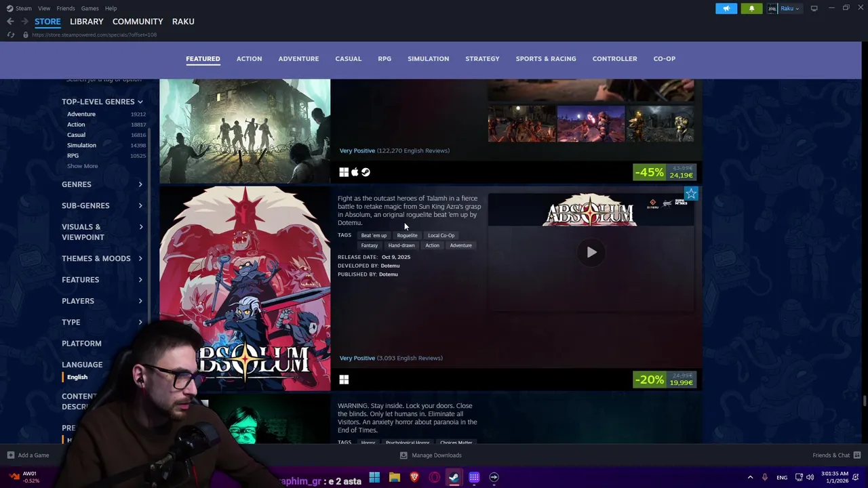868x488 pixels.
Task: Click the Windows platform icon on the -45% game
Action: [344, 172]
